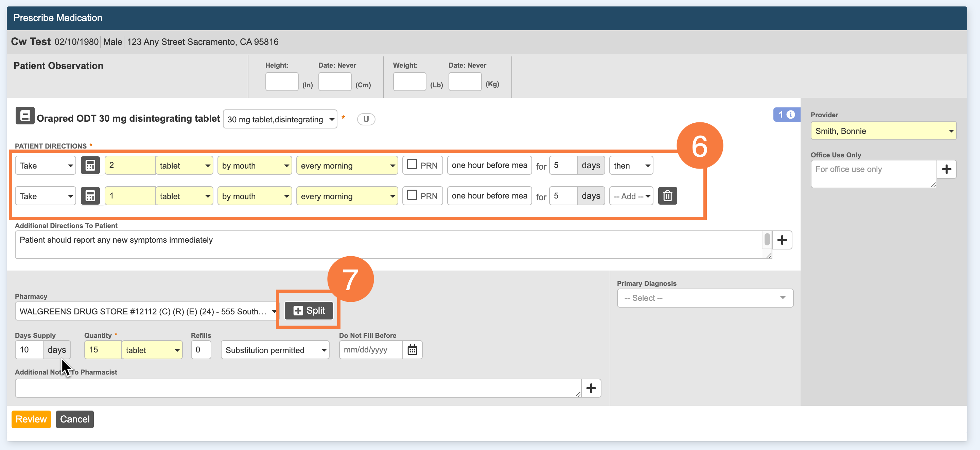
Task: Open the 30 mg tablet strength dropdown
Action: point(280,119)
